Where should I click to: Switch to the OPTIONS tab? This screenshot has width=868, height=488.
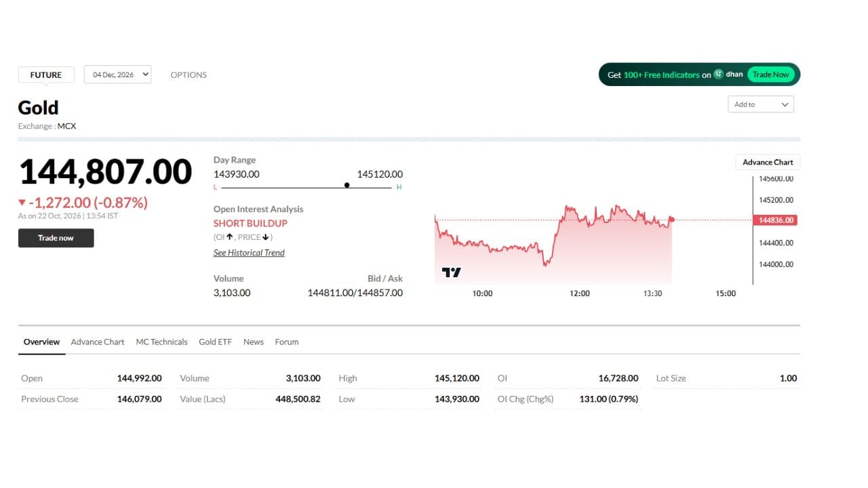(x=189, y=75)
